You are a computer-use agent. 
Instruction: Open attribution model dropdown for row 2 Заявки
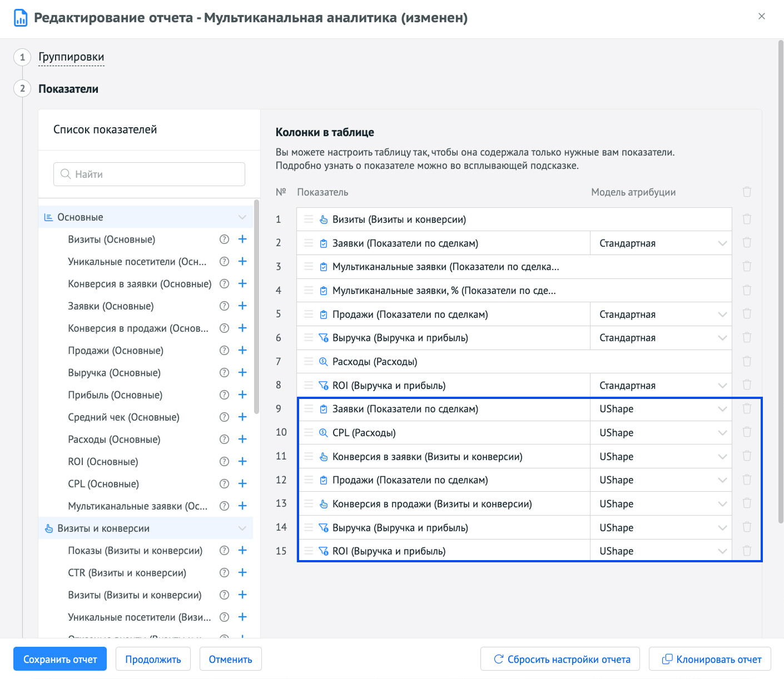coord(661,243)
